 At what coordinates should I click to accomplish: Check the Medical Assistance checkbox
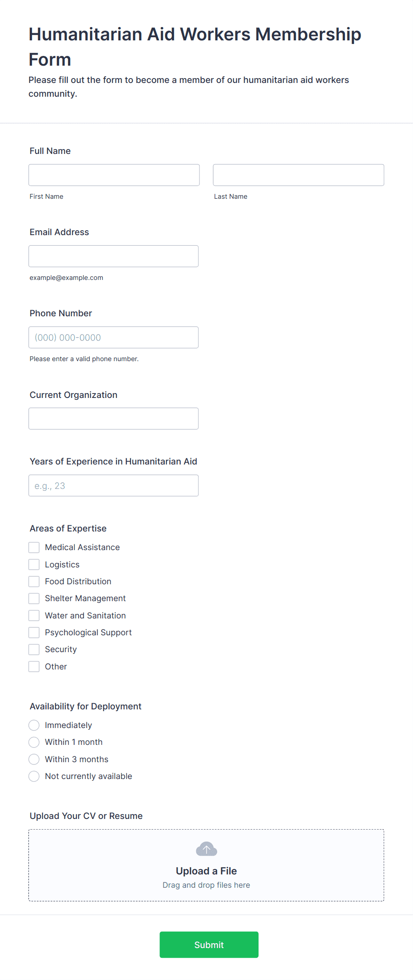(x=34, y=547)
